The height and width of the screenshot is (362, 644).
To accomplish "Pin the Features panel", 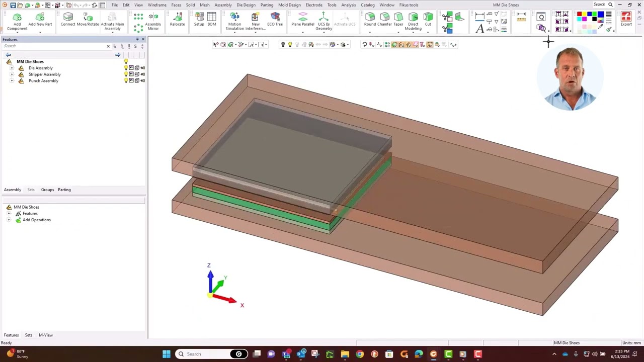I will [137, 39].
